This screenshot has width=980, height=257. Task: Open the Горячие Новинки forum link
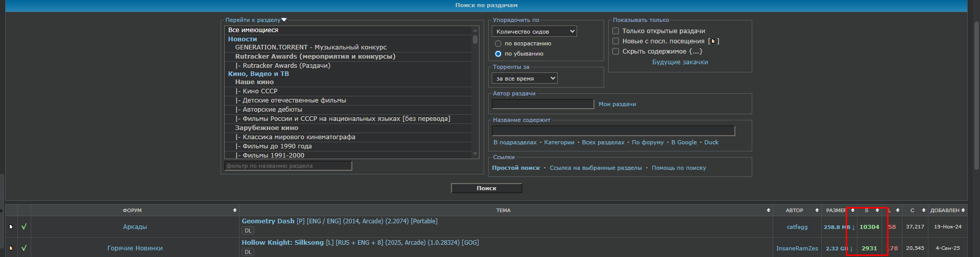pos(135,248)
